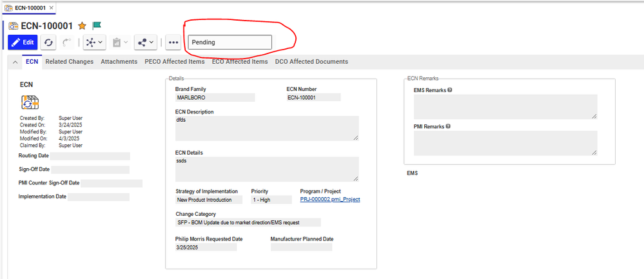644x279 pixels.
Task: Click the 'Created On' 3/24/2025 value
Action: [70, 125]
